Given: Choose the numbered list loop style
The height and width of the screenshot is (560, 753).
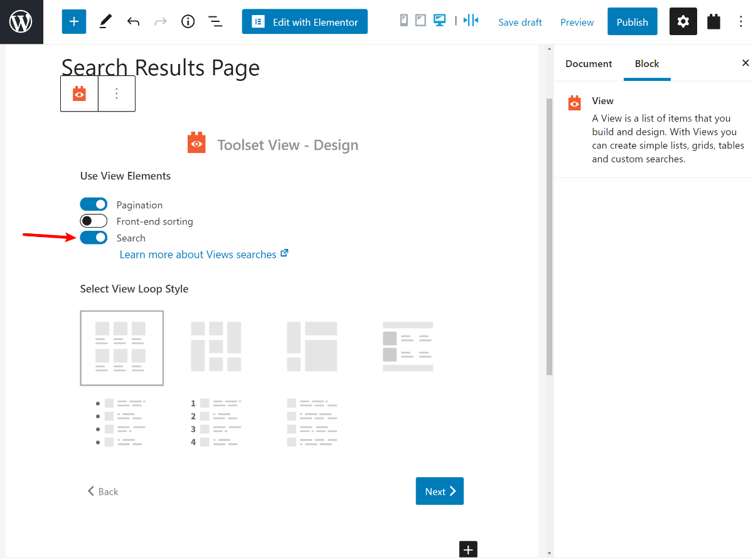Looking at the screenshot, I should tap(216, 423).
